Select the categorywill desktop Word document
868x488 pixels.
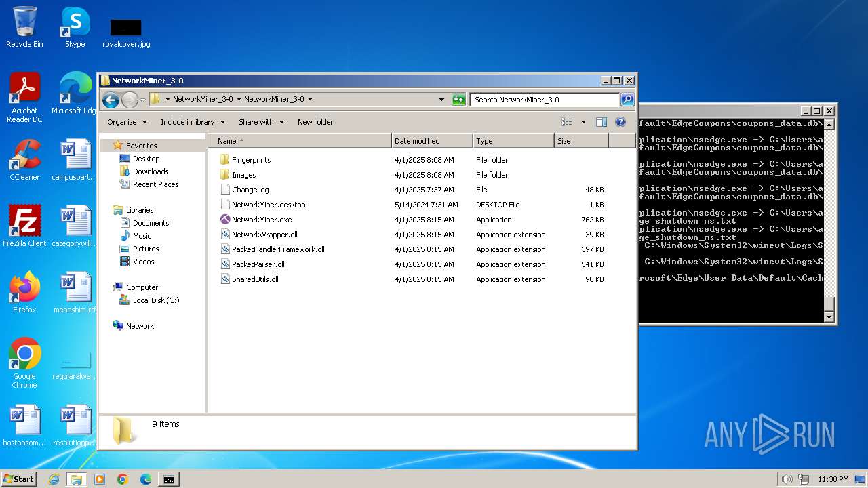pyautogui.click(x=75, y=226)
